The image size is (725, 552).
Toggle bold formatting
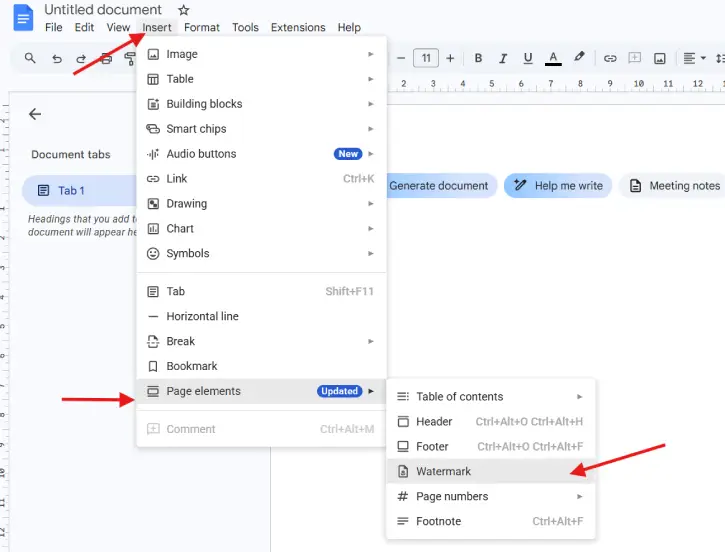coord(479,58)
